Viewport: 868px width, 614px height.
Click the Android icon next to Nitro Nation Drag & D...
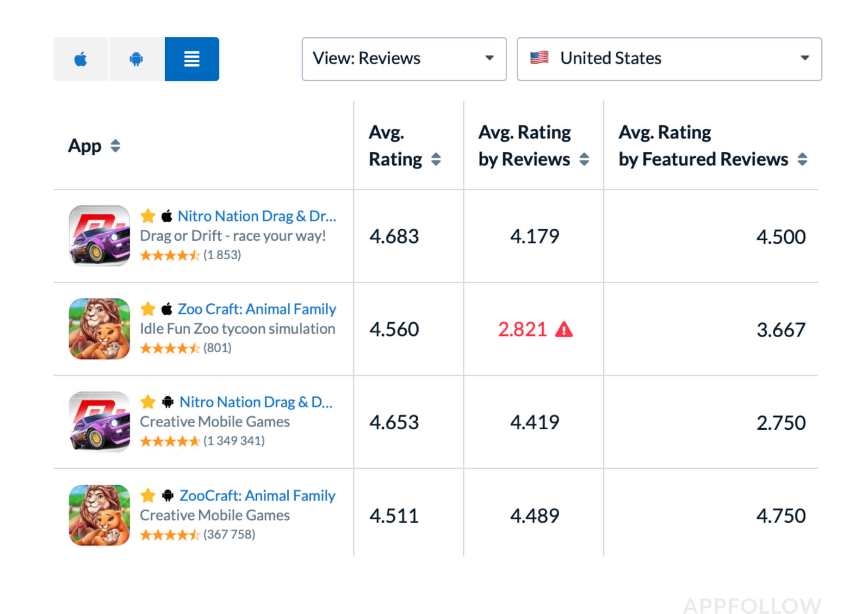pyautogui.click(x=168, y=402)
